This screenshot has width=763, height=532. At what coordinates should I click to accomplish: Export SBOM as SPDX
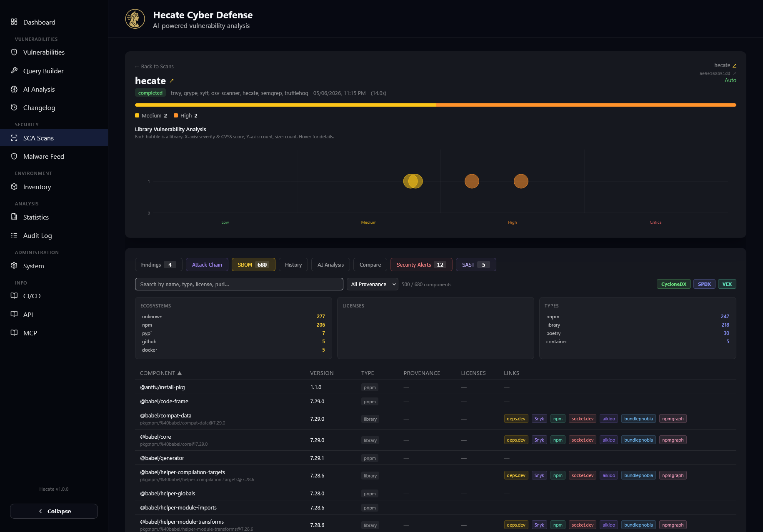coord(704,284)
